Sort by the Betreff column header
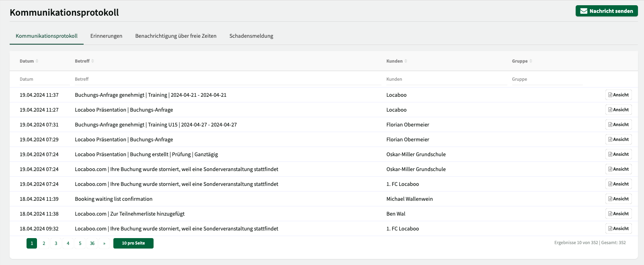Viewport: 644px width, 265px height. click(x=84, y=61)
